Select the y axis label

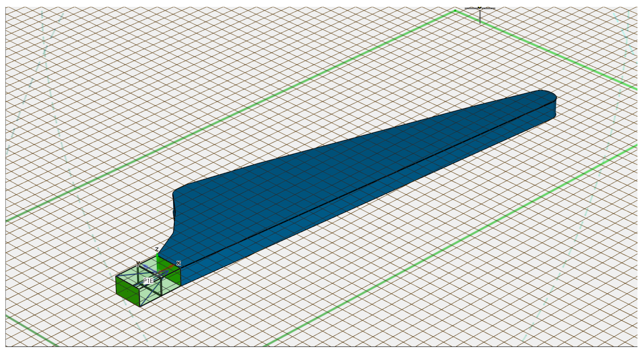[x=138, y=264]
